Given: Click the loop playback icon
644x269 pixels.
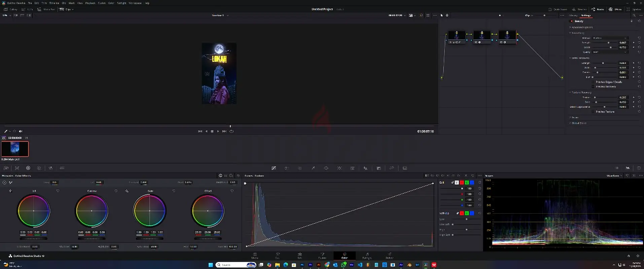Looking at the screenshot, I should 231,131.
